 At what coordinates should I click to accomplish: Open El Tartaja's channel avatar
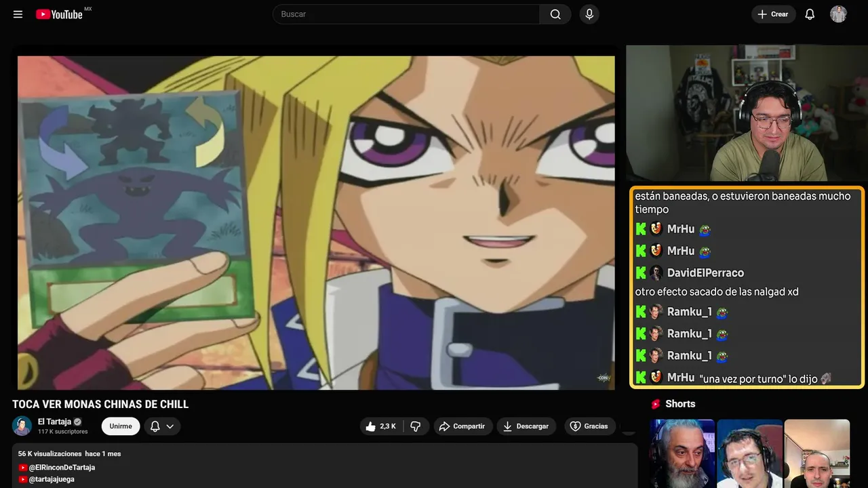(x=22, y=426)
